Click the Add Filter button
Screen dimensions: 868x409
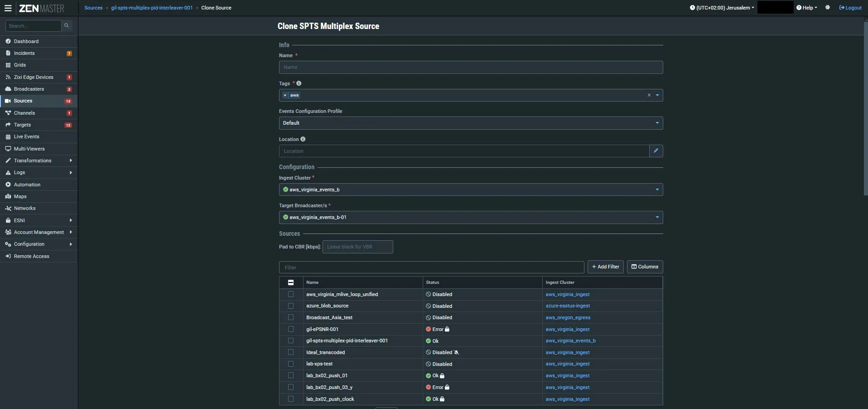[x=606, y=267]
